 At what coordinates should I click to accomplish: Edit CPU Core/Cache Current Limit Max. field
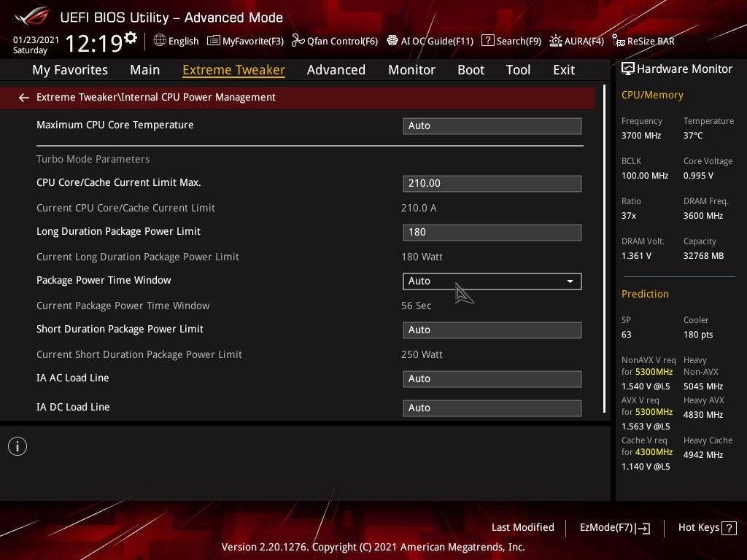click(492, 183)
